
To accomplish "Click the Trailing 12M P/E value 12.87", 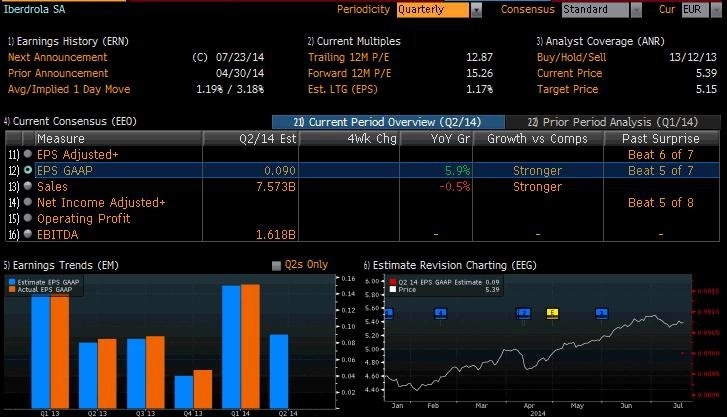I will coord(479,58).
